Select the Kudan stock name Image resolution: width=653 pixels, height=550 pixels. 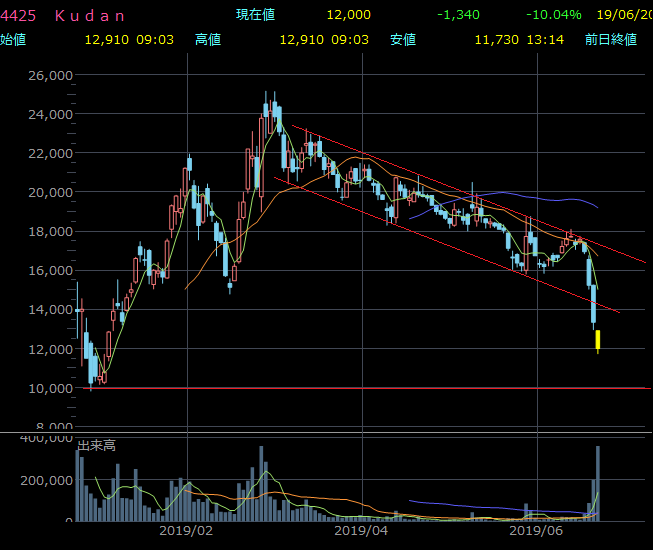tap(90, 15)
